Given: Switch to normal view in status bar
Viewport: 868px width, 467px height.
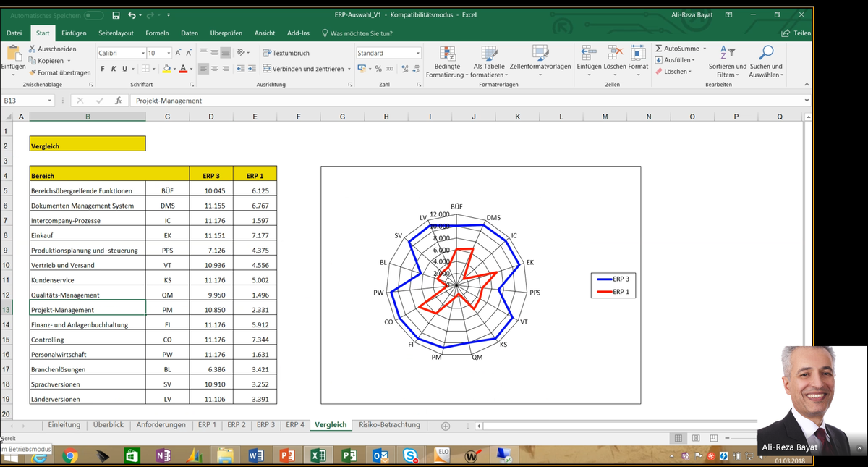Looking at the screenshot, I should point(678,438).
